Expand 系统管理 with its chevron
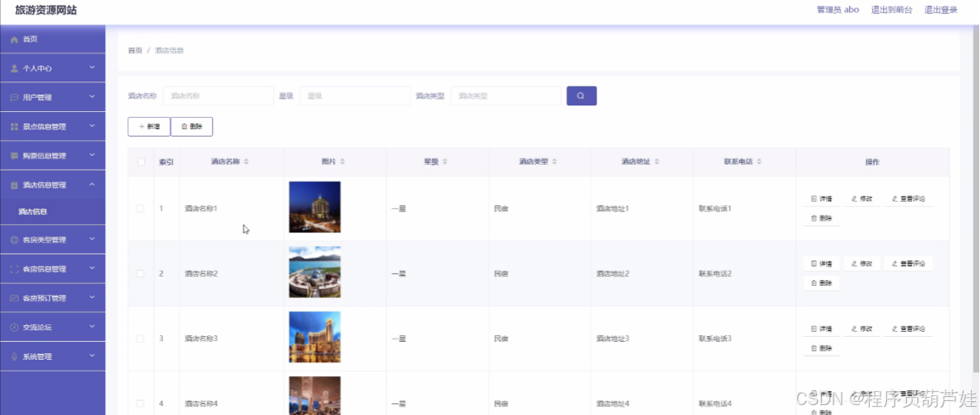Screen dimensions: 980x415 [92, 357]
